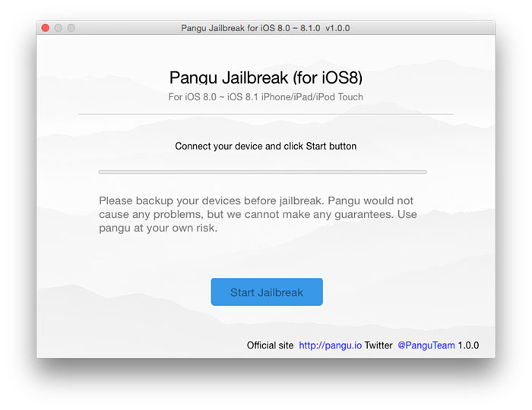Click the empty jailbreak progress bar
532x410 pixels.
coord(263,172)
